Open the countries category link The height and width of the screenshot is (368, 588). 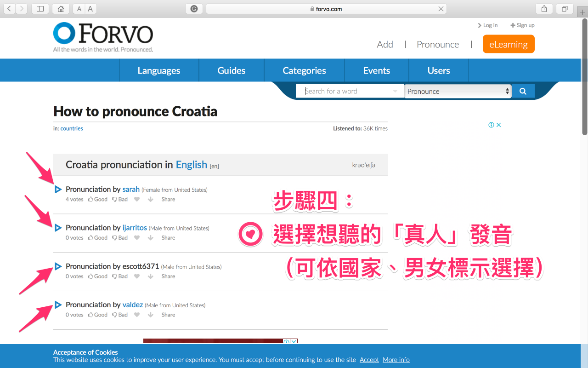(x=72, y=129)
